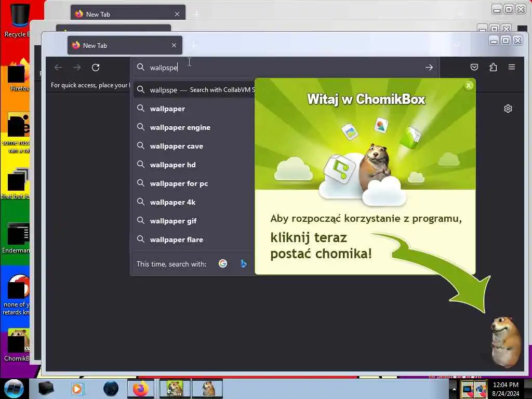This screenshot has height=399, width=532.
Task: Click the Firefox taskbar button
Action: (x=140, y=388)
